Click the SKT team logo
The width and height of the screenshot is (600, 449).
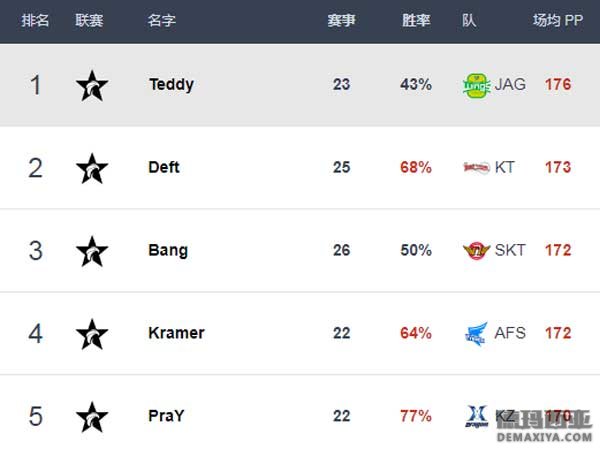[x=476, y=251]
